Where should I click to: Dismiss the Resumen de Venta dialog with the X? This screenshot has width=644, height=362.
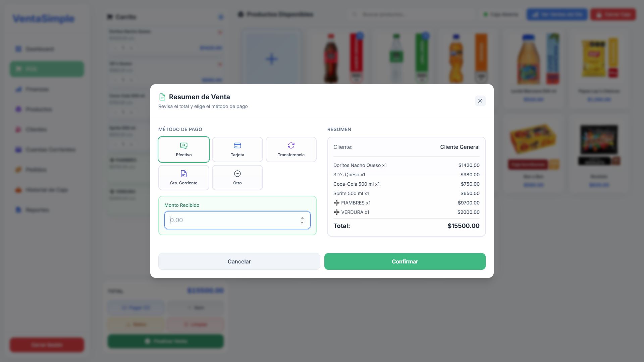coord(480,101)
